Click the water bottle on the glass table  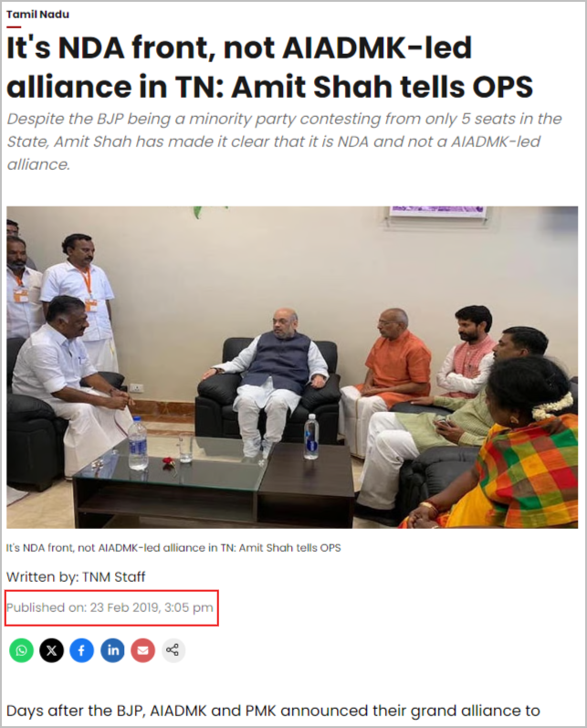[x=137, y=442]
